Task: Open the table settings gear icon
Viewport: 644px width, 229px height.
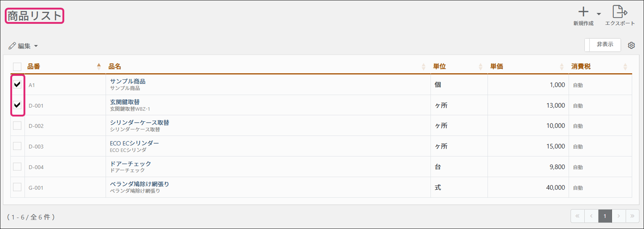Action: tap(631, 45)
